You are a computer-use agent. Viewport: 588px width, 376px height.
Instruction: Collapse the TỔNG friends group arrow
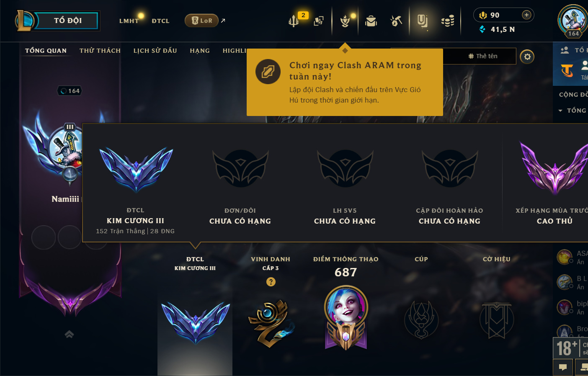point(560,111)
